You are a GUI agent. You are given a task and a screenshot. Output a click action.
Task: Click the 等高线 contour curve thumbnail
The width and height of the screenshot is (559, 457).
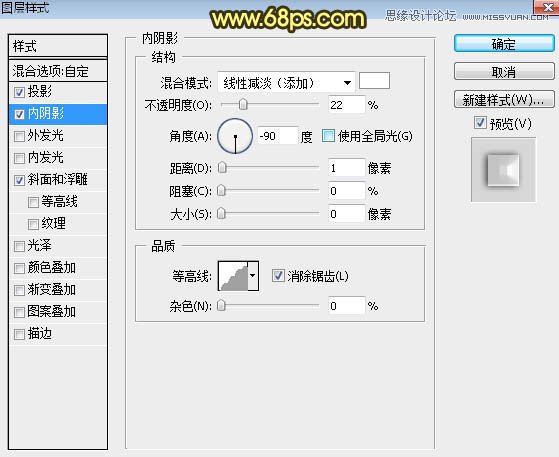coord(233,276)
